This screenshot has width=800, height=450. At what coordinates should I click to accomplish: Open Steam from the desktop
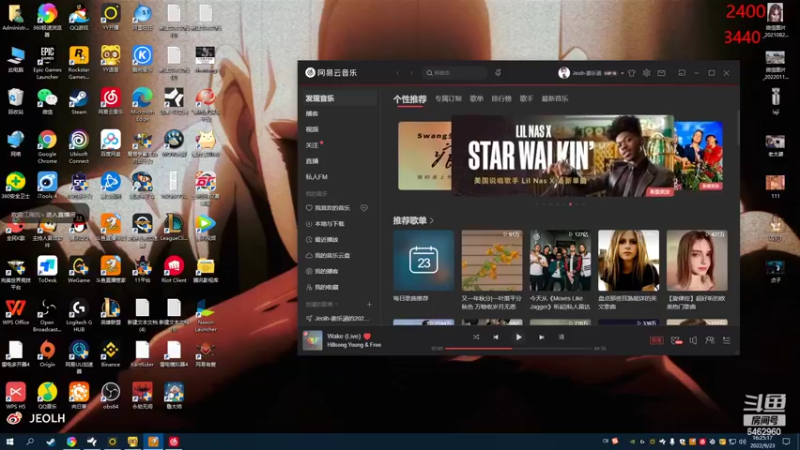point(79,101)
